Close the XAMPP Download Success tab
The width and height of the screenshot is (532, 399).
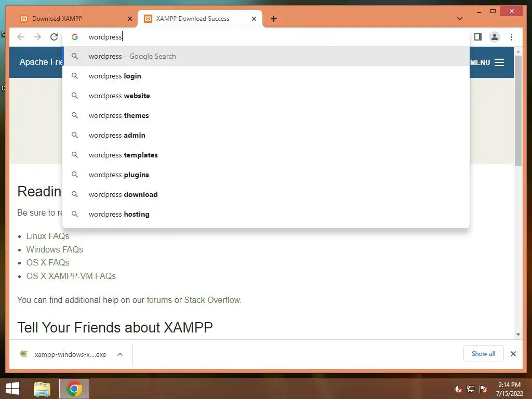[x=254, y=19]
